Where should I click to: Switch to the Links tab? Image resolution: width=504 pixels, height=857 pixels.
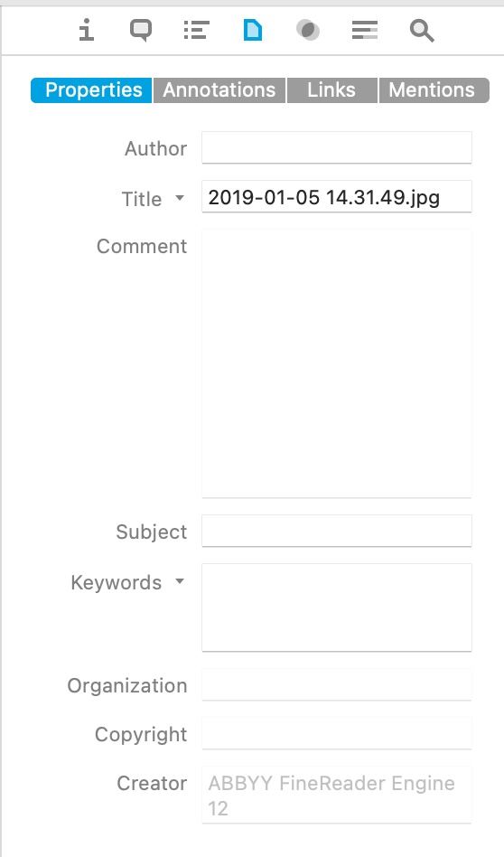point(332,90)
